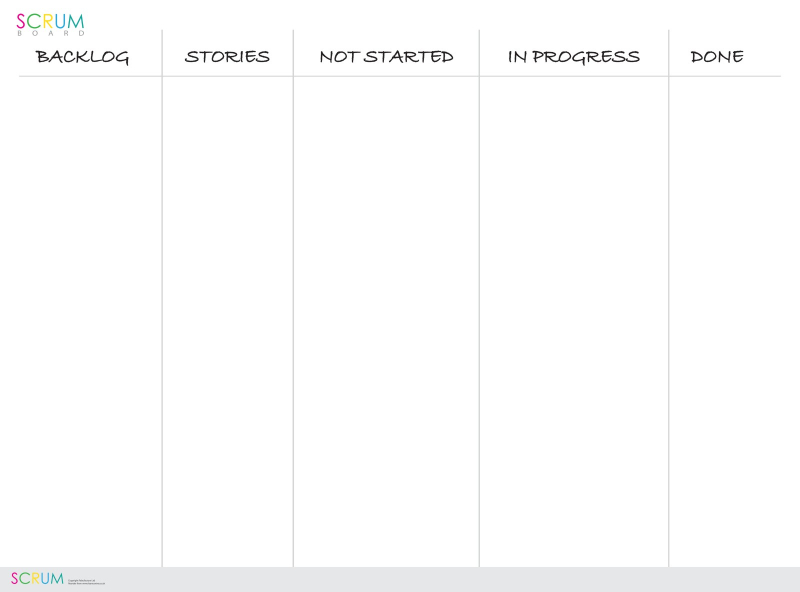The image size is (800, 592).
Task: Click the divider between BACKLOG and STORIES
Action: point(162,300)
